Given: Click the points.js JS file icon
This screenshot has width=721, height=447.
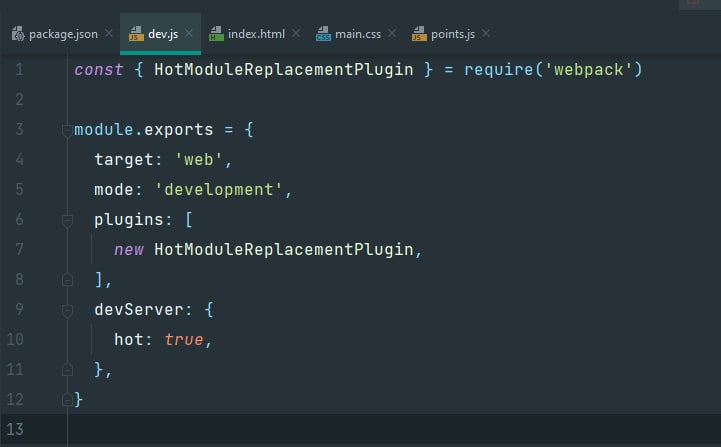Looking at the screenshot, I should 419,34.
